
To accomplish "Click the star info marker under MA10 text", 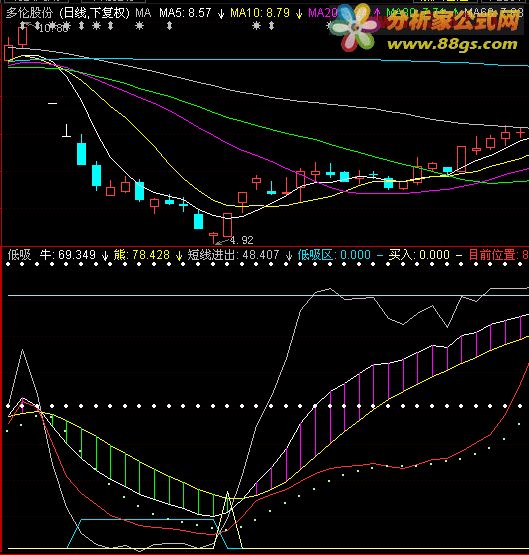I will pos(257,25).
